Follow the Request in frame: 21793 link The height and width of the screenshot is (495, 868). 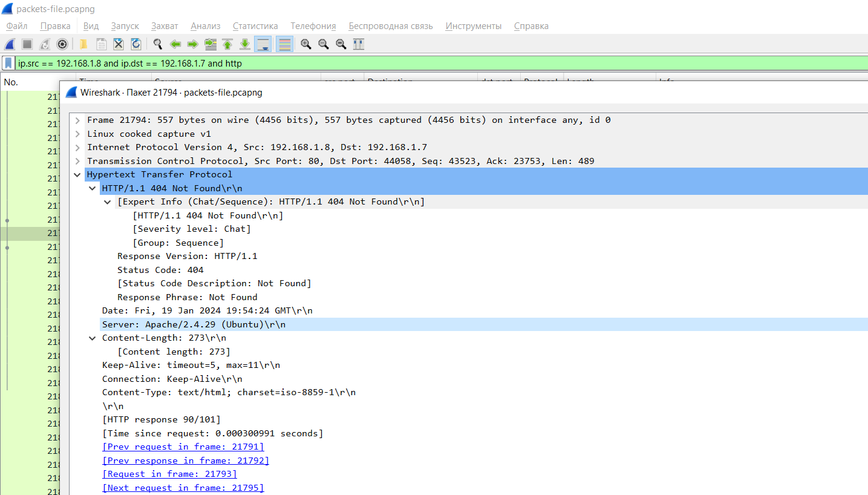pyautogui.click(x=169, y=474)
